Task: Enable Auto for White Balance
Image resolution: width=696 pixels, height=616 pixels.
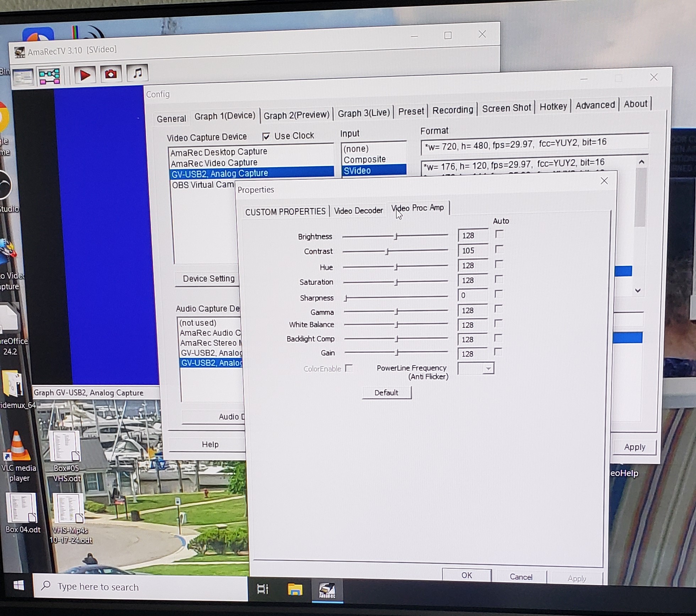Action: point(498,323)
